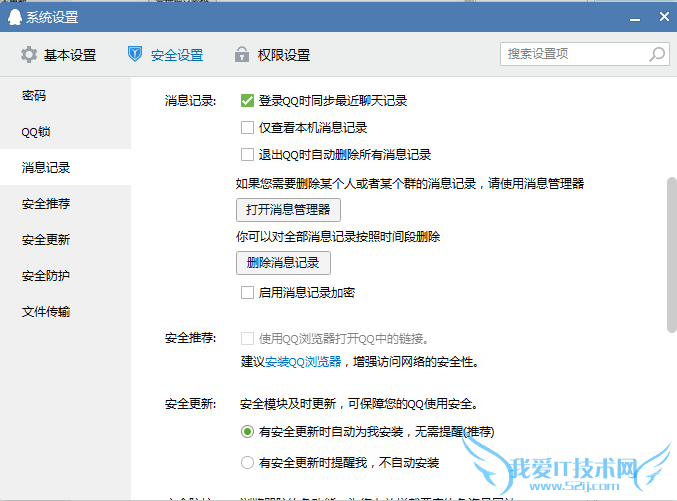This screenshot has height=501, width=677.
Task: Open the 安装QQ浏览器 link
Action: [x=303, y=361]
